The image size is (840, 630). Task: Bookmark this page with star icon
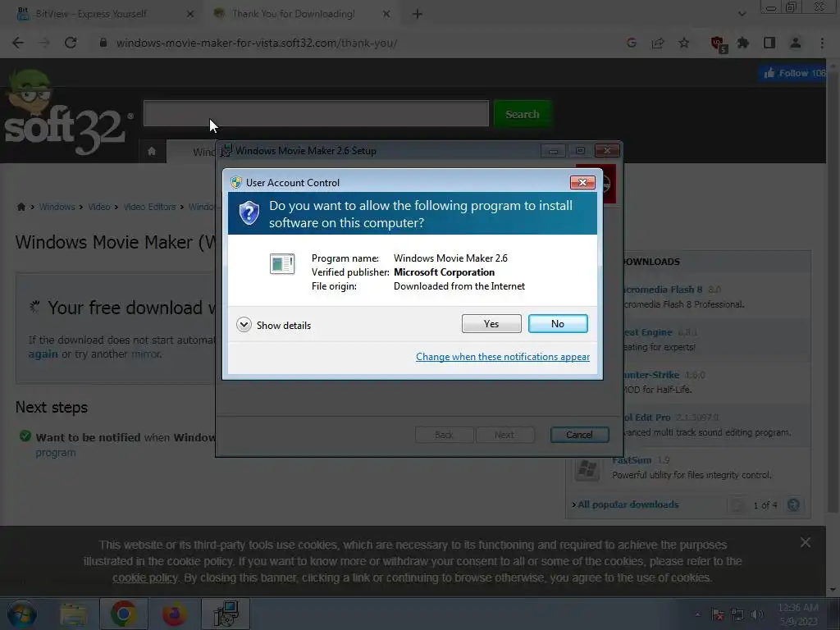tap(683, 43)
